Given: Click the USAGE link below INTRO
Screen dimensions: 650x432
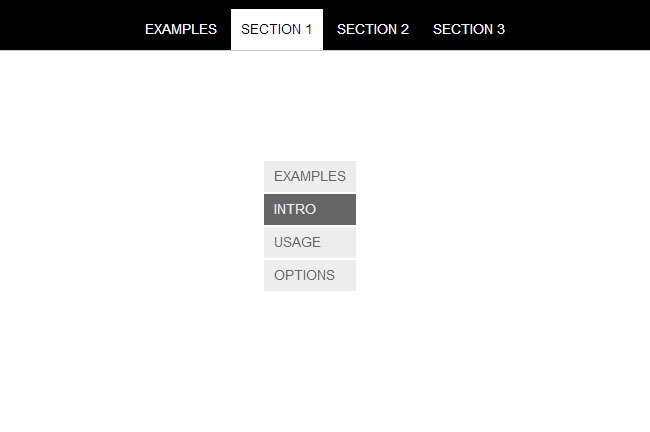Looking at the screenshot, I should click(x=310, y=242).
